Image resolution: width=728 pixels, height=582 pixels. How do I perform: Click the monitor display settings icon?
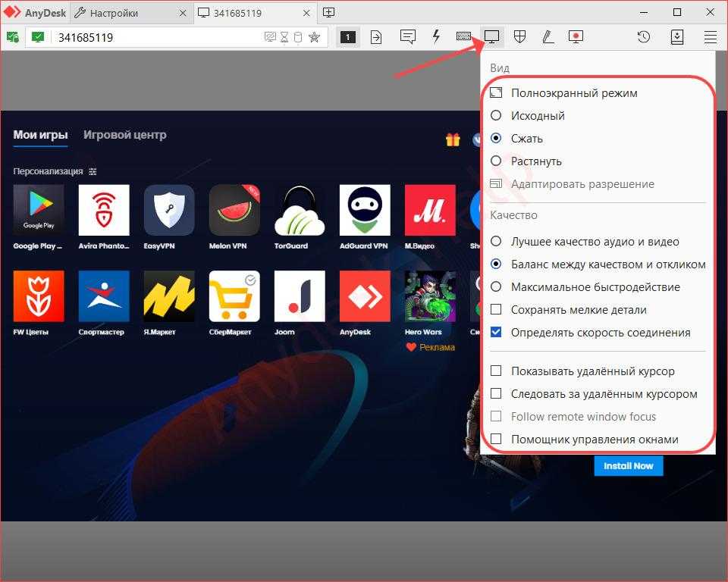pos(492,36)
